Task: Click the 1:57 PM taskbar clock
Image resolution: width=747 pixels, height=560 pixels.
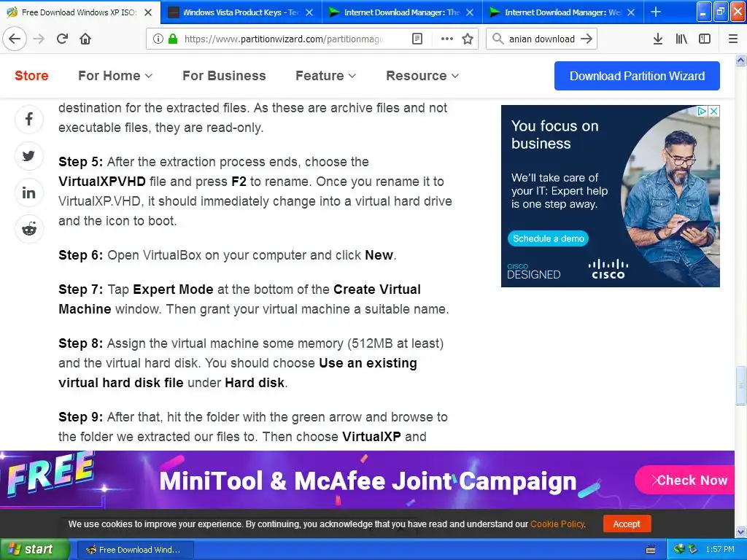Action: pos(720,549)
